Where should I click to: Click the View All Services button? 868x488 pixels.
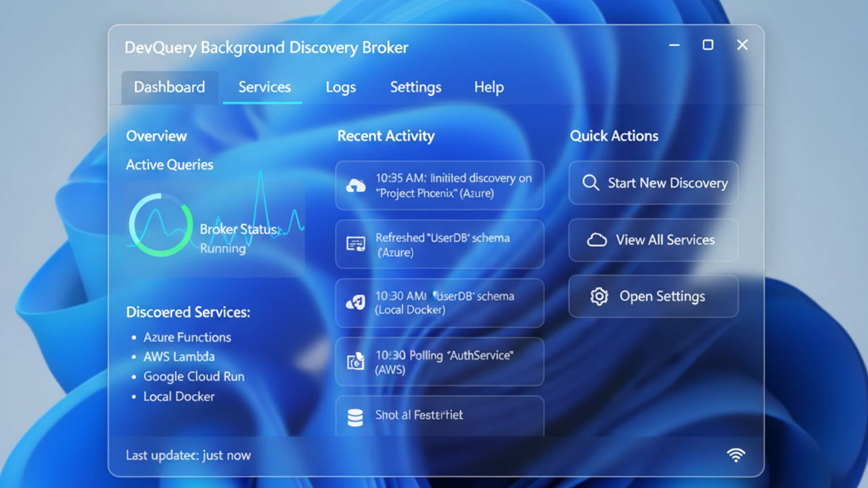tap(653, 240)
